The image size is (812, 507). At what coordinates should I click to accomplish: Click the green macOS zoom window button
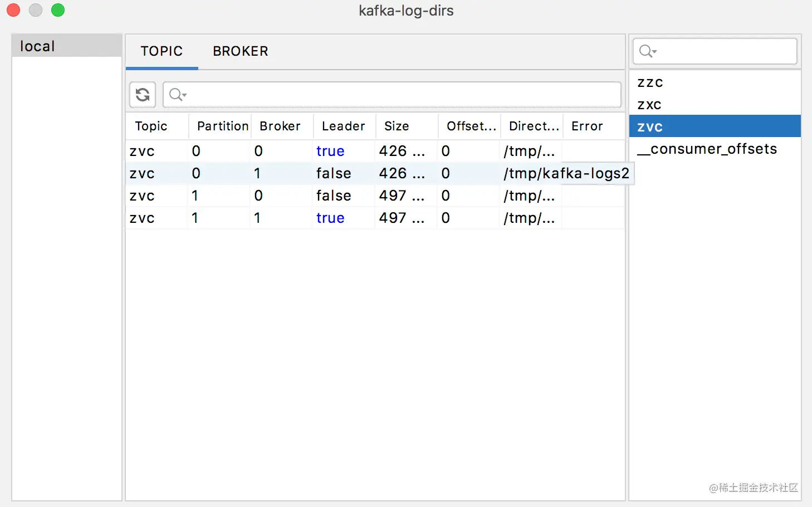[x=58, y=10]
